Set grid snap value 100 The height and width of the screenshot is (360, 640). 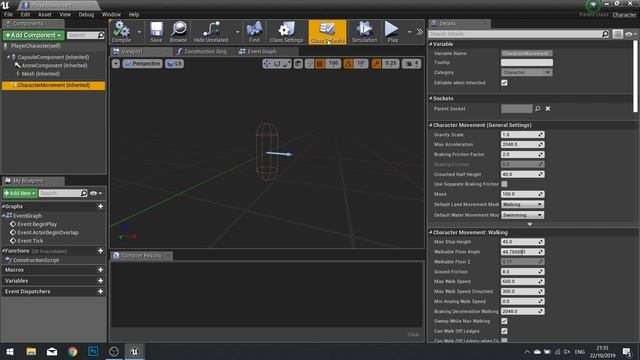pos(333,64)
